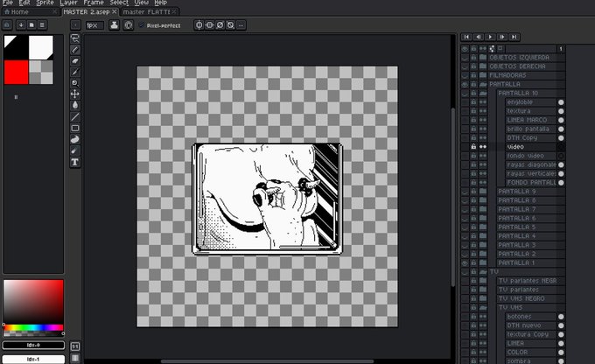The image size is (595, 364).
Task: Enable right diagonal symmetry icon
Action: click(x=220, y=25)
